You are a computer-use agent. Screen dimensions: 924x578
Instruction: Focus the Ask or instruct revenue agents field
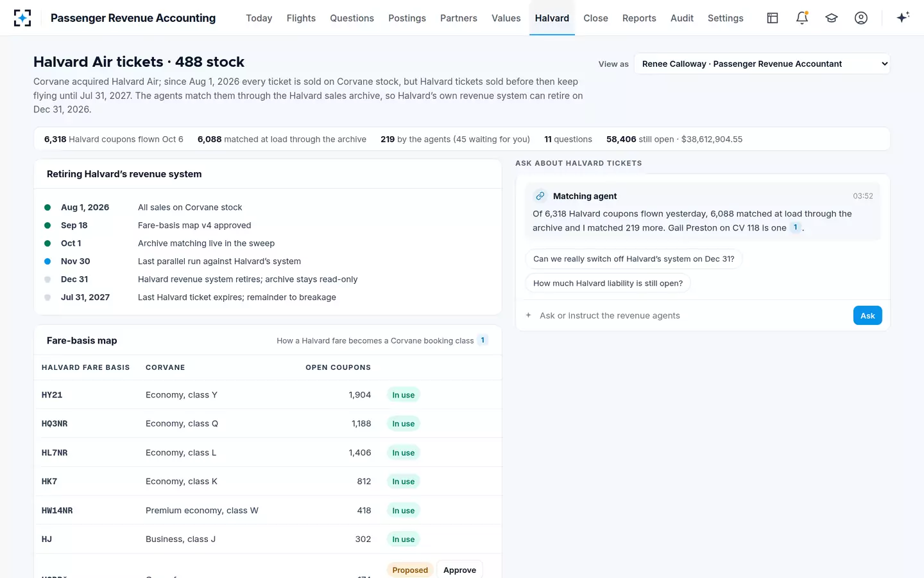[x=692, y=315]
